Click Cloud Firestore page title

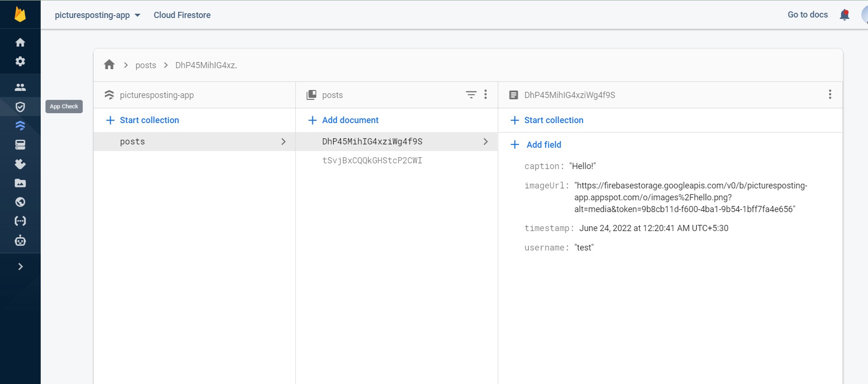(182, 15)
